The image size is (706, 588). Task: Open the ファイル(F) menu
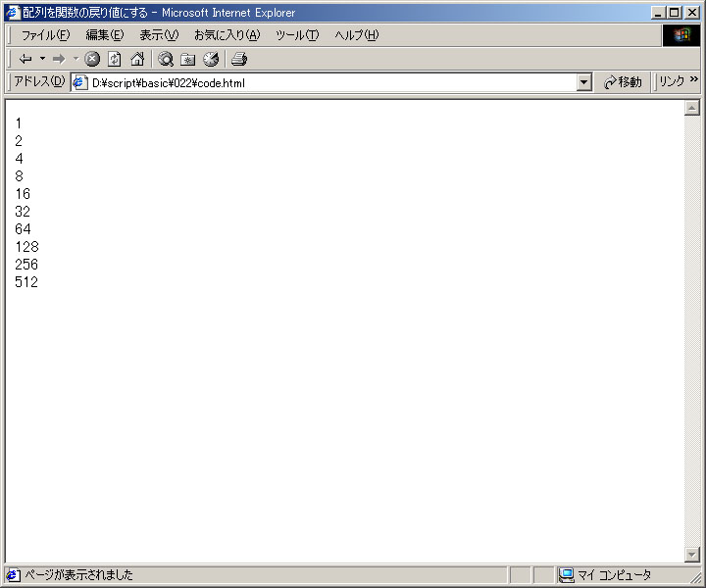click(x=45, y=35)
